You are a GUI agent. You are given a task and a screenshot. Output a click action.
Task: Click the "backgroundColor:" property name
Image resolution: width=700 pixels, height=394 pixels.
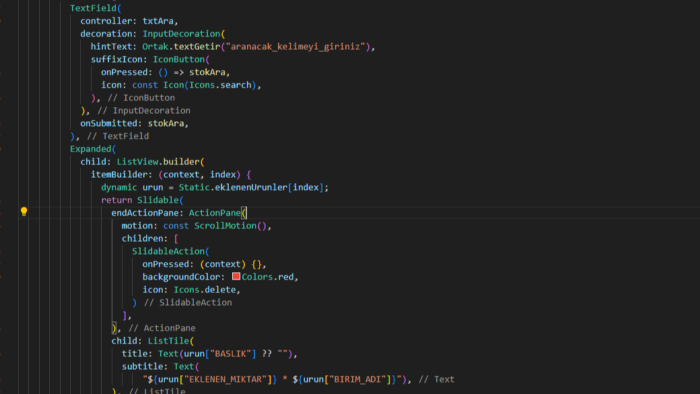point(184,277)
